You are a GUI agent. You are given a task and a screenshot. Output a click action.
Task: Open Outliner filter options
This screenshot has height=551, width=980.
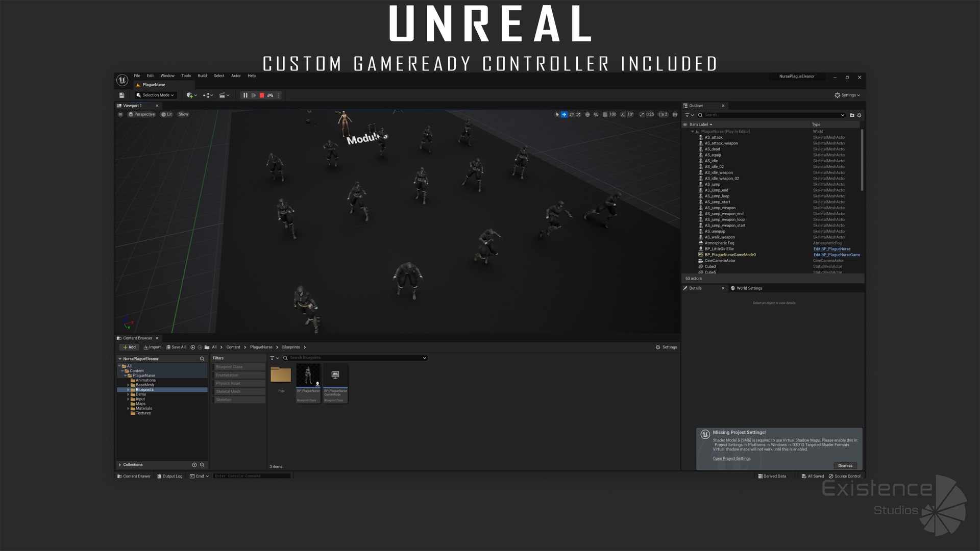pyautogui.click(x=689, y=115)
